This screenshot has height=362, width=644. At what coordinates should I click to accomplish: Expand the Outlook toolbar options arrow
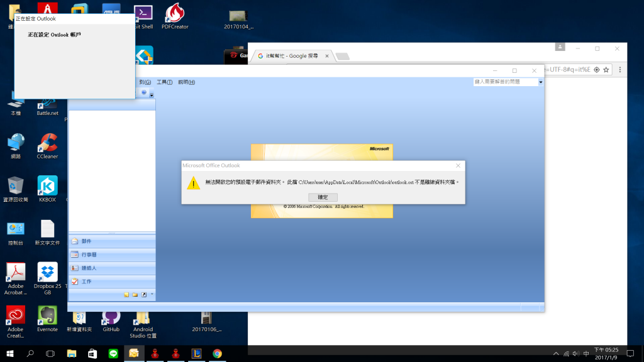[152, 94]
